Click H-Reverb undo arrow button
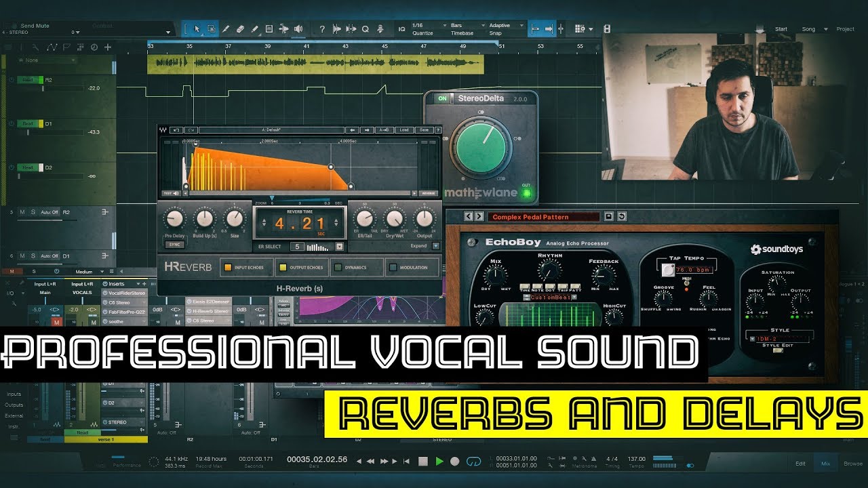The height and width of the screenshot is (488, 868). 176,129
